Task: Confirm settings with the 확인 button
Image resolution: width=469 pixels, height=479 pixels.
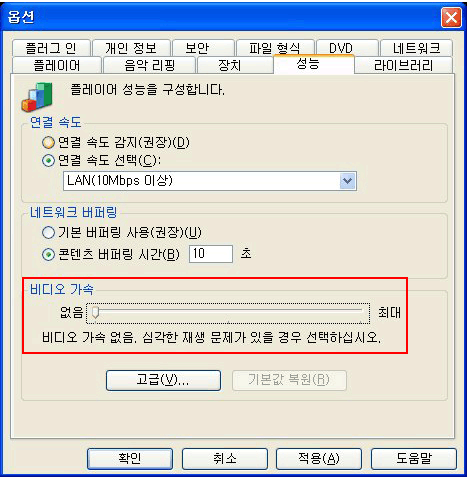Action: pos(130,459)
